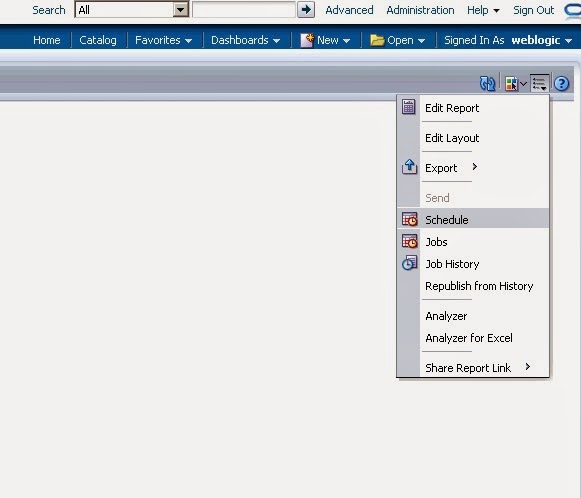Choose Republish from History

point(479,286)
